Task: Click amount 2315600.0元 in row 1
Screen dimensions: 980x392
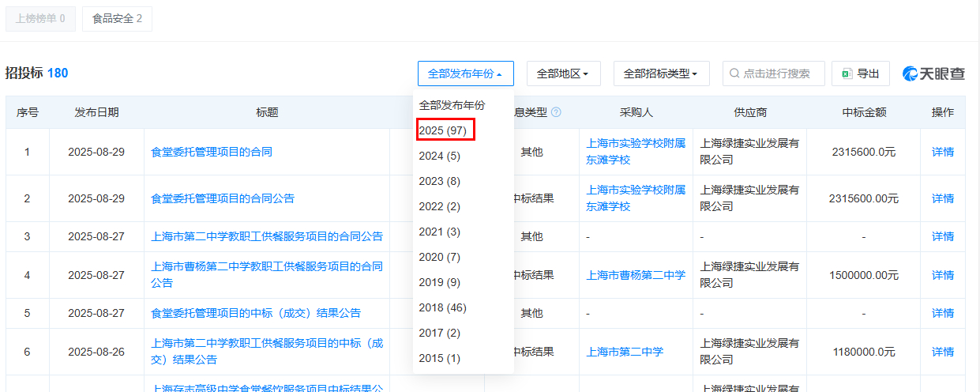Action: coord(864,152)
